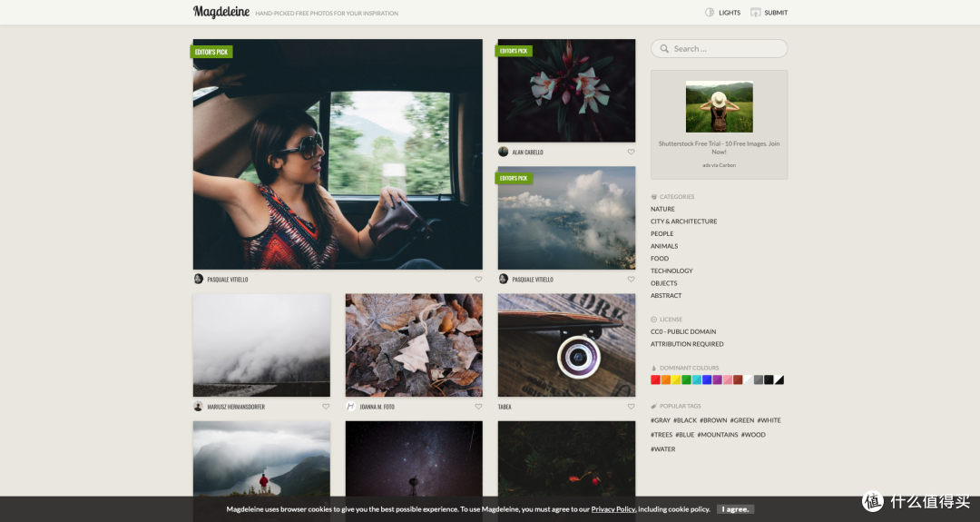This screenshot has height=522, width=980.
Task: Open the clouds over lake photo
Action: [566, 218]
